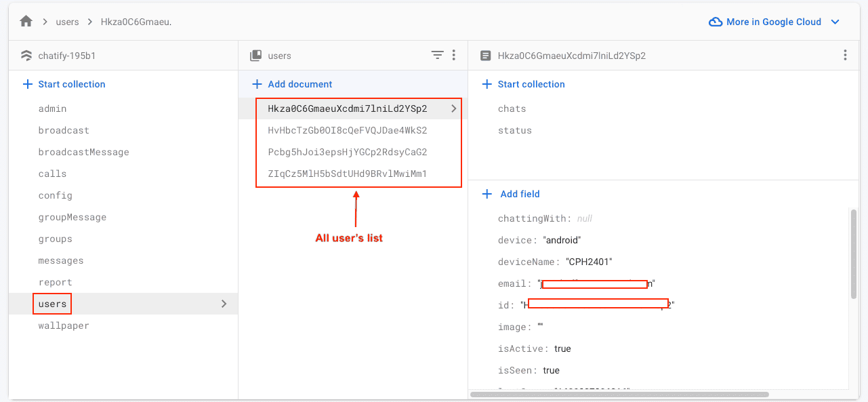Expand More in Google Cloud dropdown
Screen dimensions: 868x402
(x=835, y=22)
